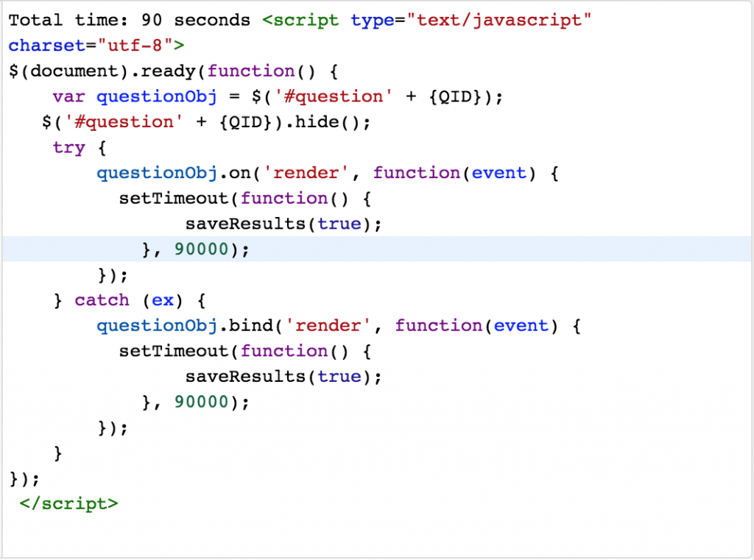The height and width of the screenshot is (560, 754).
Task: Click "saveResults(true);" inside the catch block
Action: coord(283,377)
